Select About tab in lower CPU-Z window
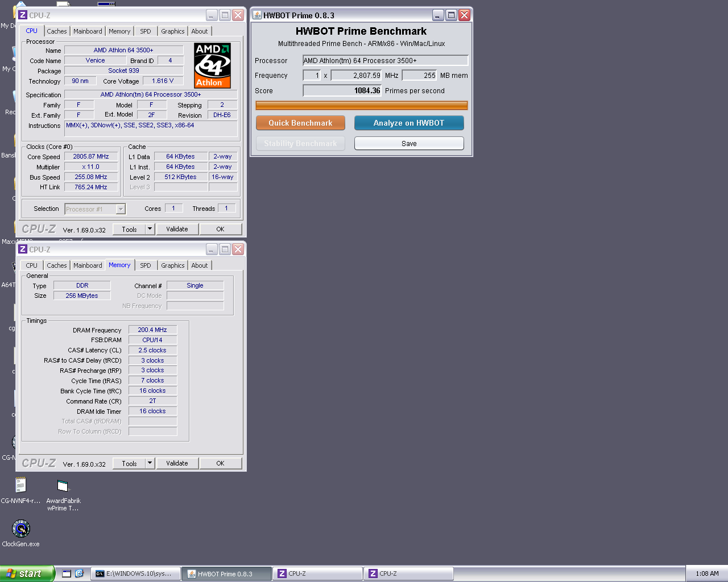This screenshot has height=582, width=728. (x=199, y=265)
